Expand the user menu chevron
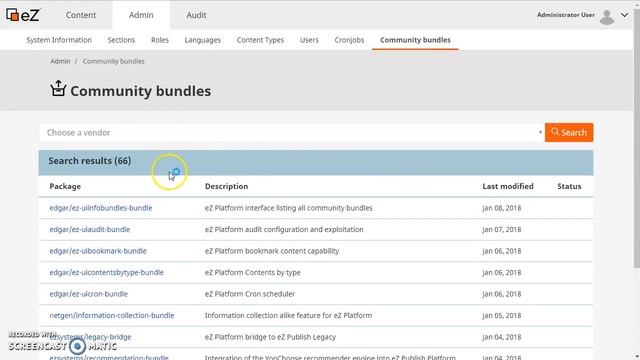 624,15
